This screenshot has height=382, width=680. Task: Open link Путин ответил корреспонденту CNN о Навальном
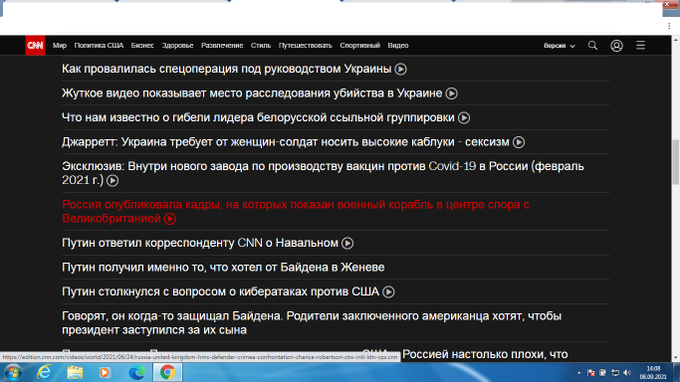[200, 243]
